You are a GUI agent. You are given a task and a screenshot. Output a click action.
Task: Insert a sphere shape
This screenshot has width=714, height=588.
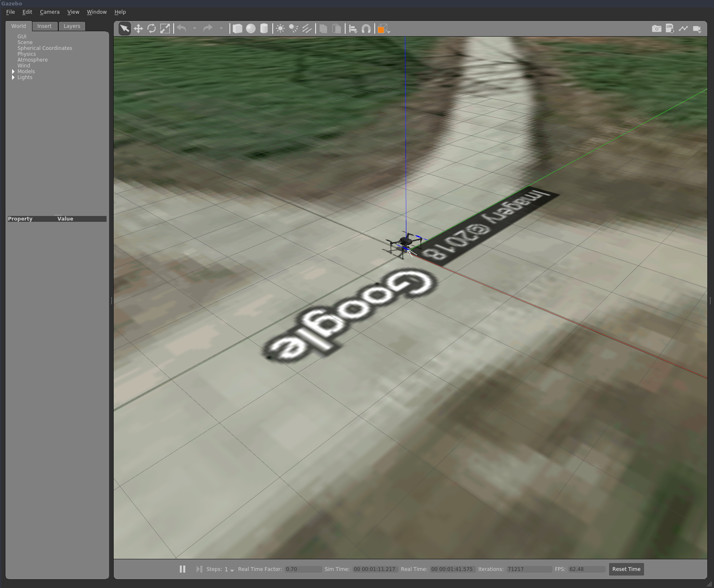click(x=251, y=29)
